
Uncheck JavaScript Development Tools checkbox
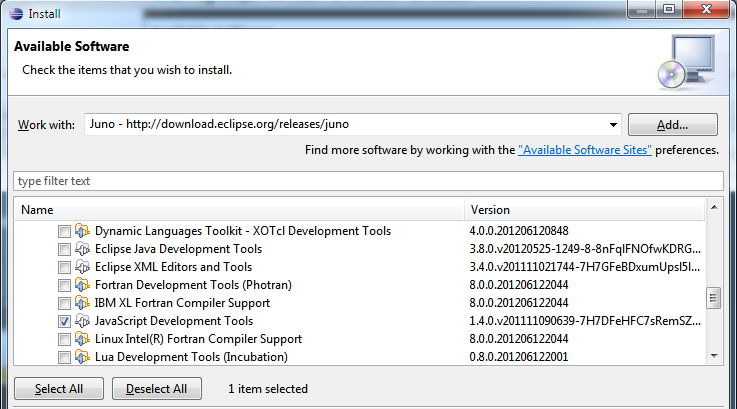click(64, 322)
